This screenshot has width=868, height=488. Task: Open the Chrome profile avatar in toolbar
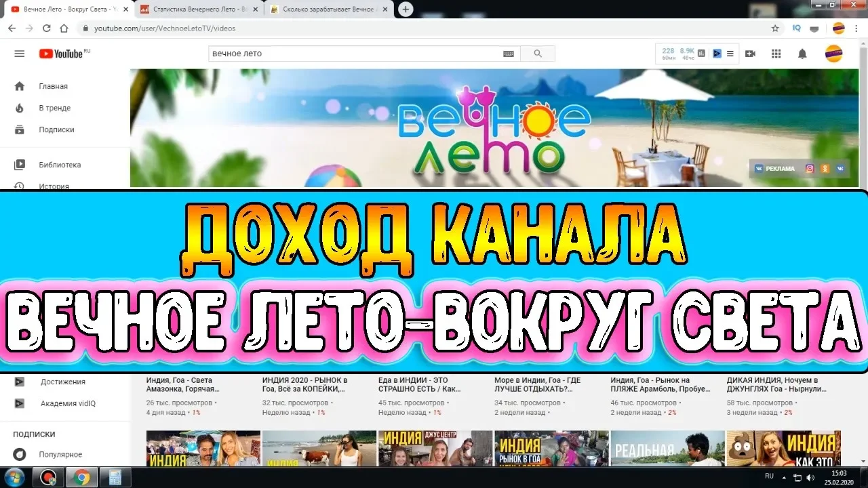tap(838, 28)
